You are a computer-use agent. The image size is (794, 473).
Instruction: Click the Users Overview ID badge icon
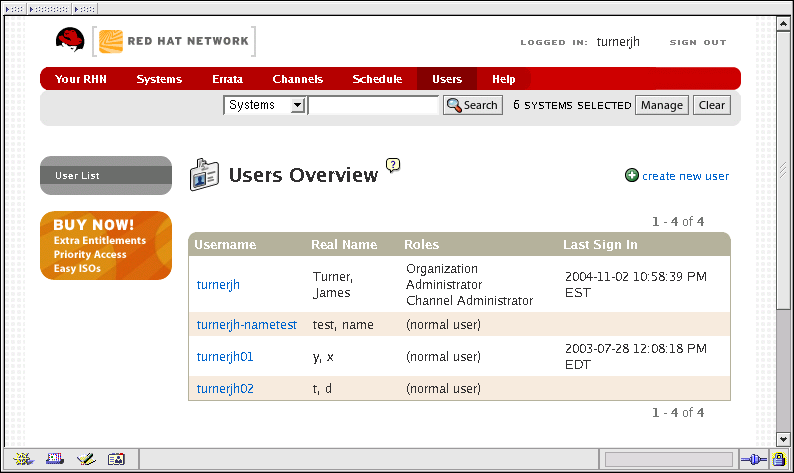pos(204,175)
